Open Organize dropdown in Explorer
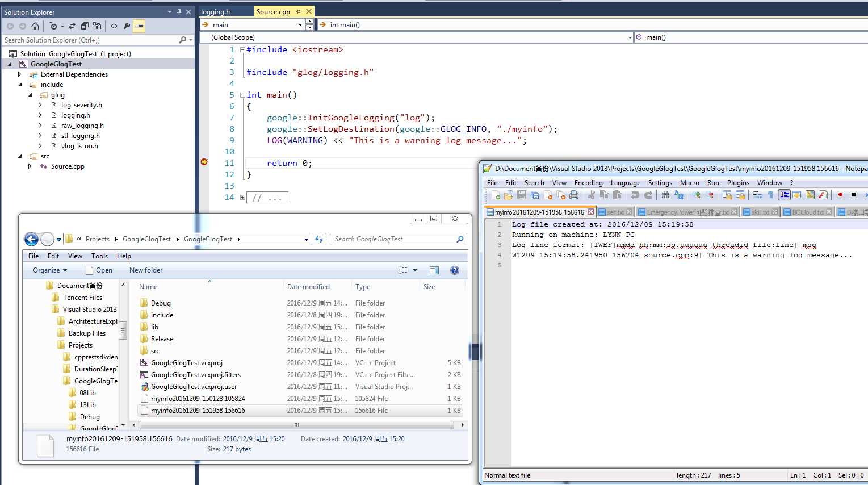The width and height of the screenshot is (868, 485). point(50,270)
